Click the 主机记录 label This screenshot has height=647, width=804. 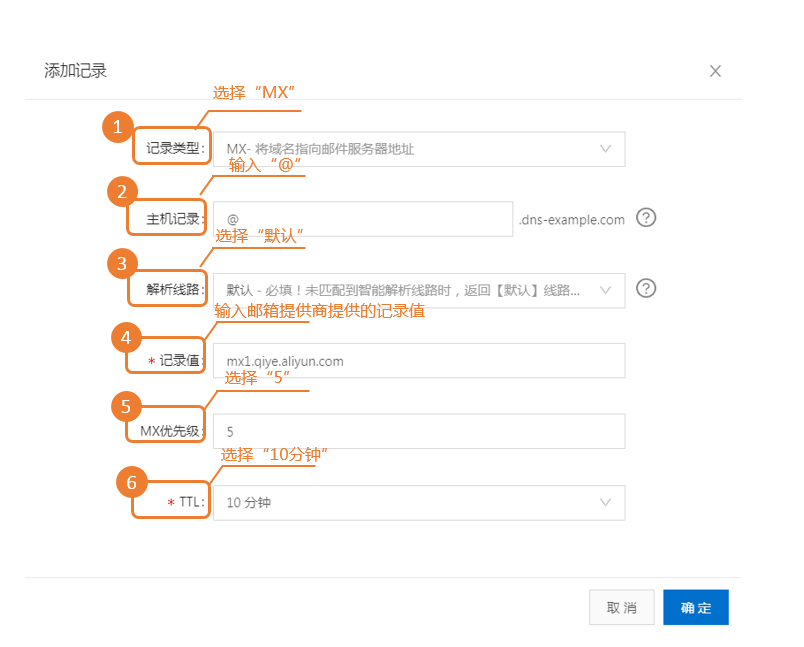[x=175, y=219]
